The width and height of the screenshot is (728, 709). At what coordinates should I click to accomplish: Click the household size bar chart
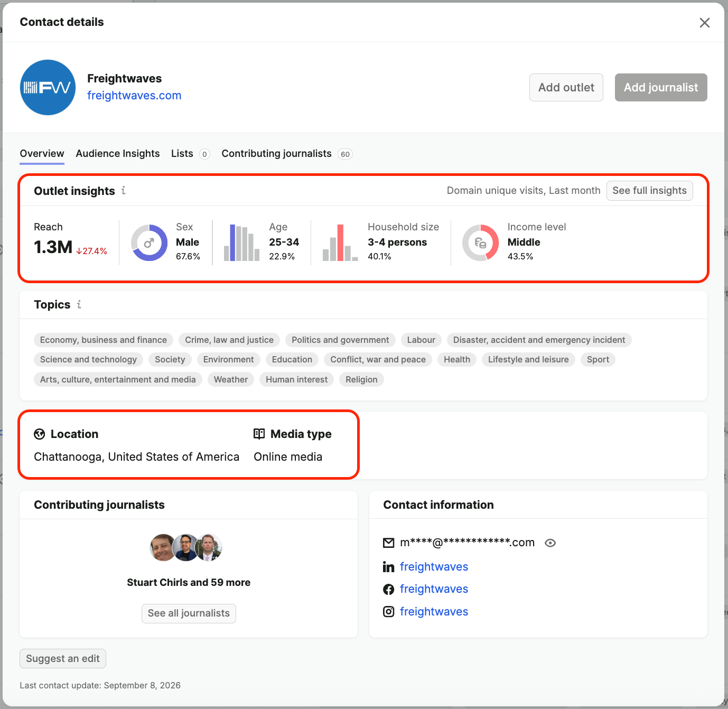340,243
